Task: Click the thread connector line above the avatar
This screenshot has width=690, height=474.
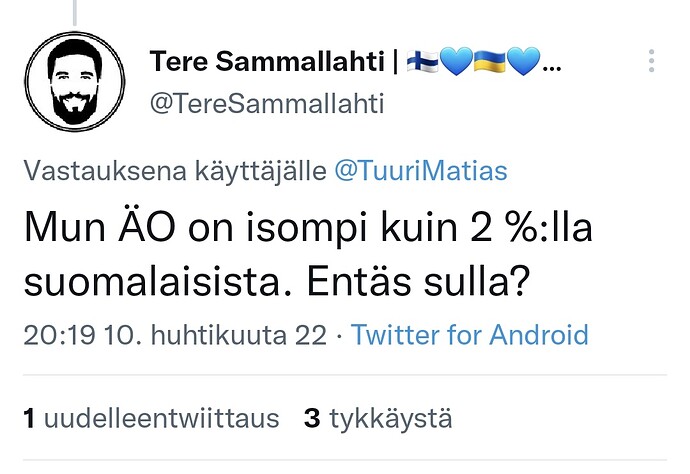Action: click(75, 12)
